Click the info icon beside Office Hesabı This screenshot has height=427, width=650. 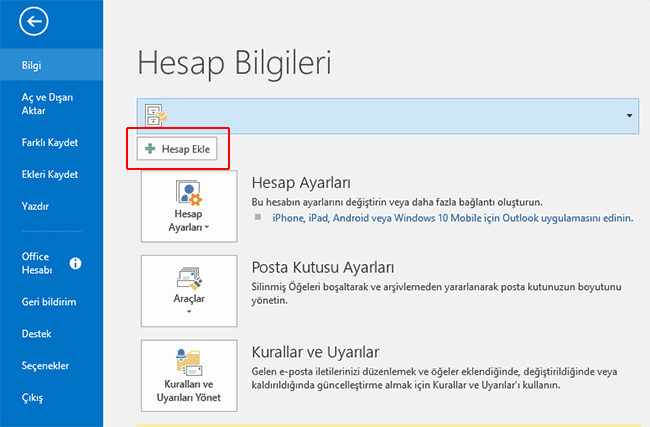click(x=76, y=263)
